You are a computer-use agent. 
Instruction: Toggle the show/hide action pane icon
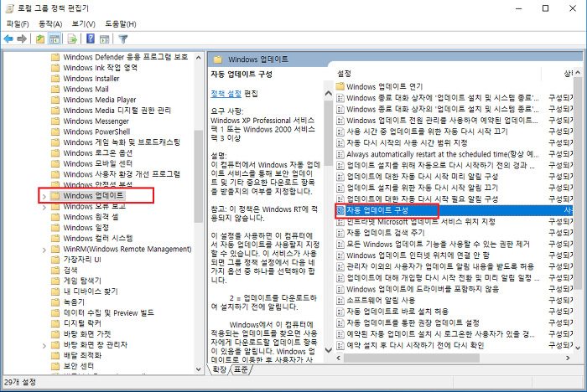click(104, 38)
